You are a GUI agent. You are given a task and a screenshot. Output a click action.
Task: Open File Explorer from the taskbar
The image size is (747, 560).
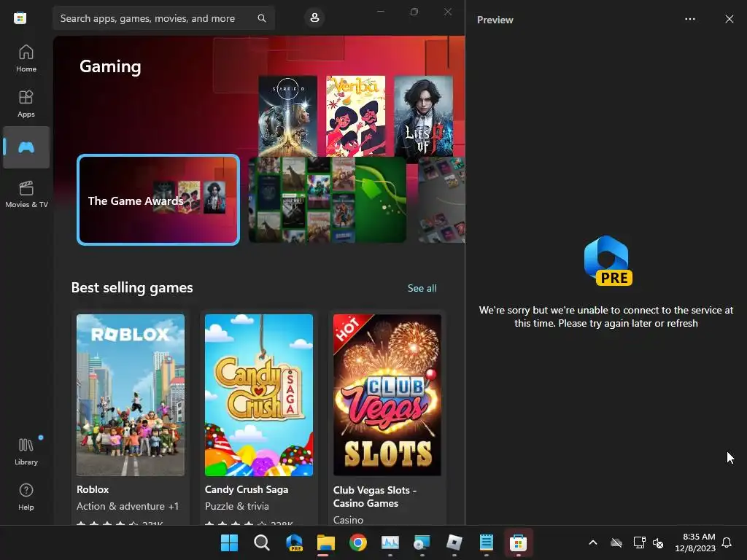(x=326, y=542)
